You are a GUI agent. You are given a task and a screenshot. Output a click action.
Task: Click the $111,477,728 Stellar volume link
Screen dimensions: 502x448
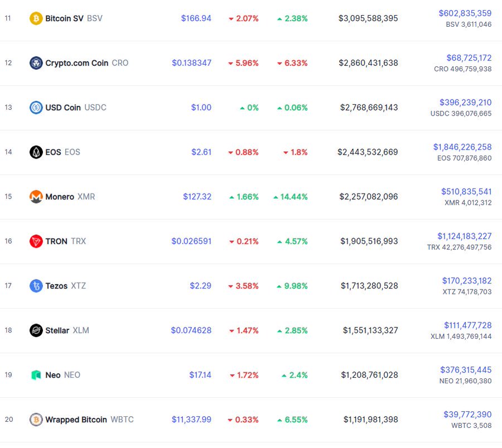(468, 325)
